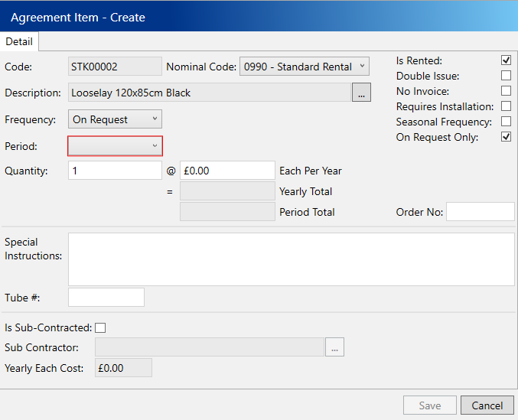Toggle the Is Sub-Contracted checkbox
The image size is (518, 420).
click(x=100, y=327)
